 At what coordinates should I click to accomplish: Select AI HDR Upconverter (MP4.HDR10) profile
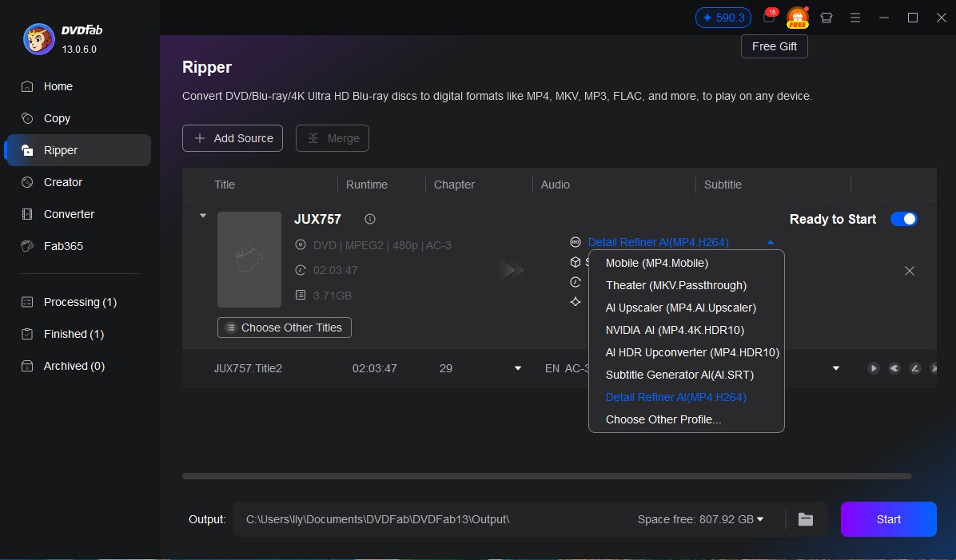coord(687,352)
